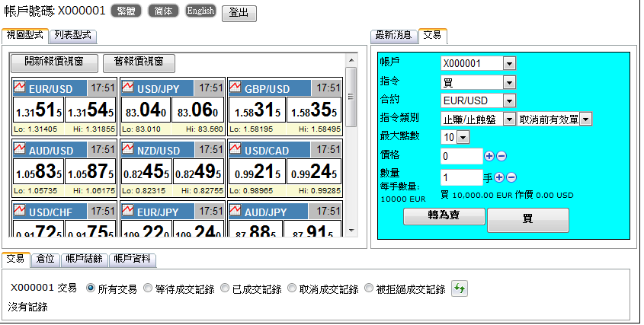The image size is (644, 325).
Task: Click the chart icon on USD/CAD tile
Action: coord(235,148)
